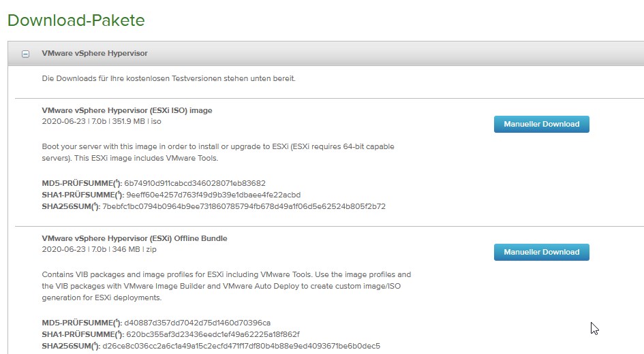644x354 pixels.
Task: Click the ISO image MD5 checksum value
Action: click(195, 183)
